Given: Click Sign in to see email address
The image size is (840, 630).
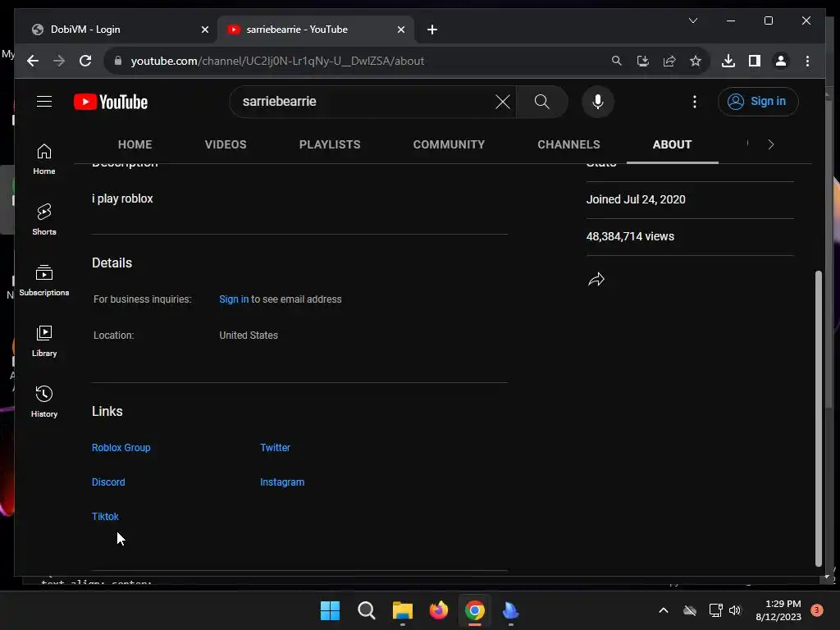Looking at the screenshot, I should click(x=234, y=299).
